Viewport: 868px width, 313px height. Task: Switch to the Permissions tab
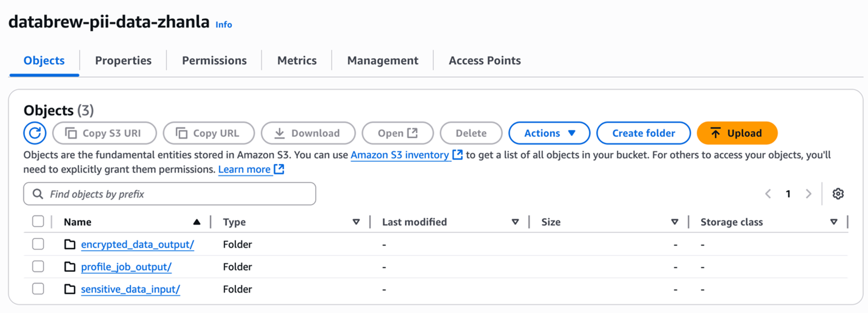coord(214,60)
